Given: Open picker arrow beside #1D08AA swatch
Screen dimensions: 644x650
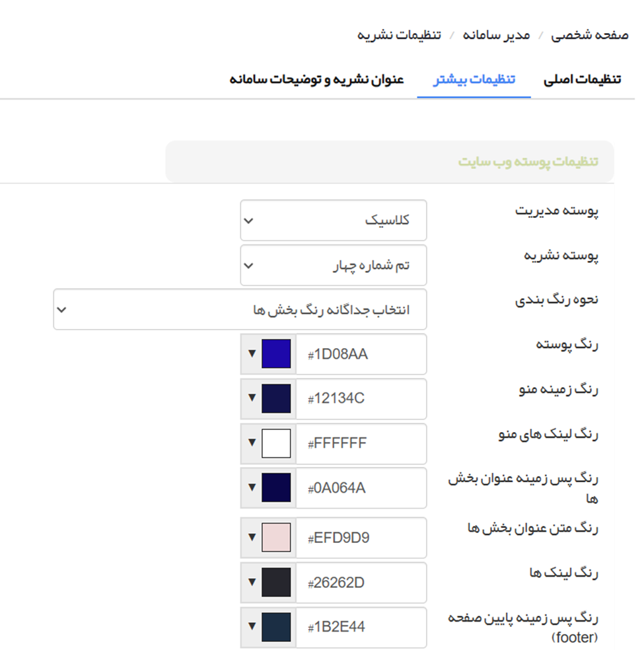Looking at the screenshot, I should (251, 354).
